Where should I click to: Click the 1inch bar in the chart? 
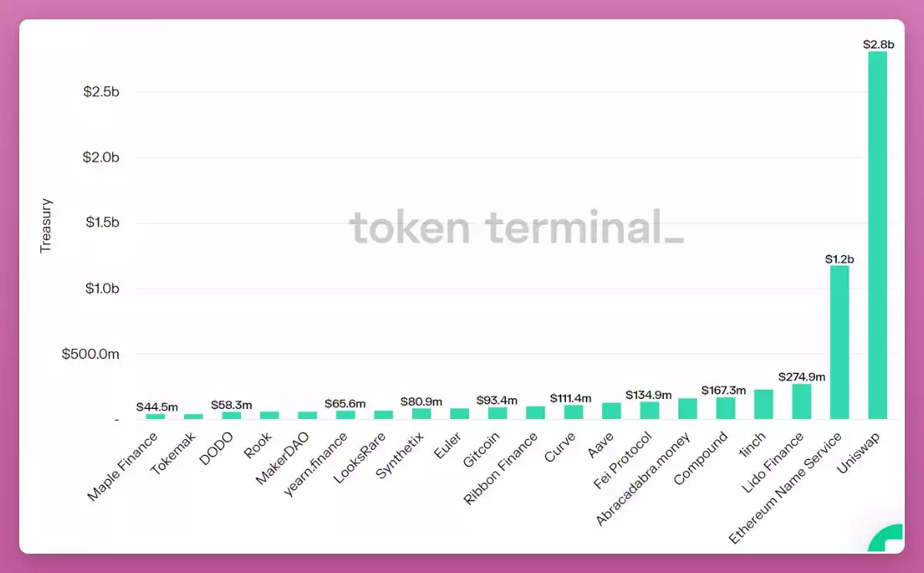(763, 404)
